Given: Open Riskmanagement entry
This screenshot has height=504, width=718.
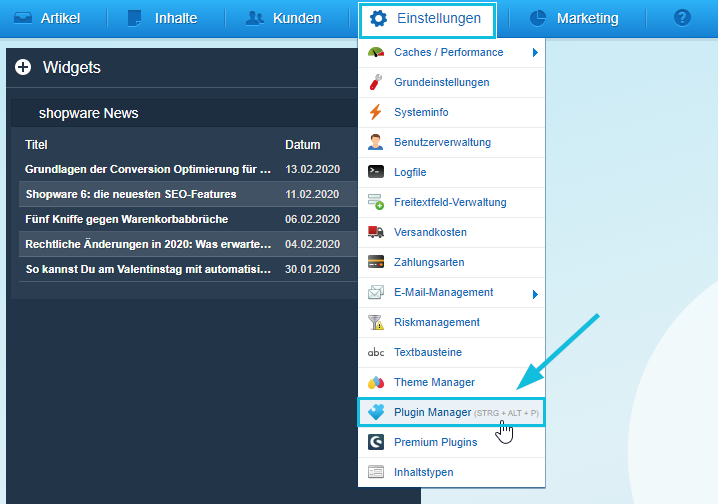Looking at the screenshot, I should point(451,322).
